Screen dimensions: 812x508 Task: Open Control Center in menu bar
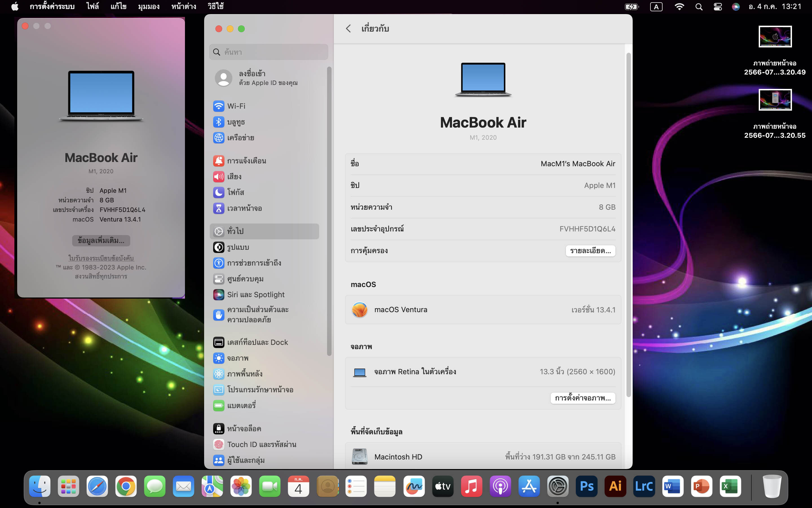point(717,7)
